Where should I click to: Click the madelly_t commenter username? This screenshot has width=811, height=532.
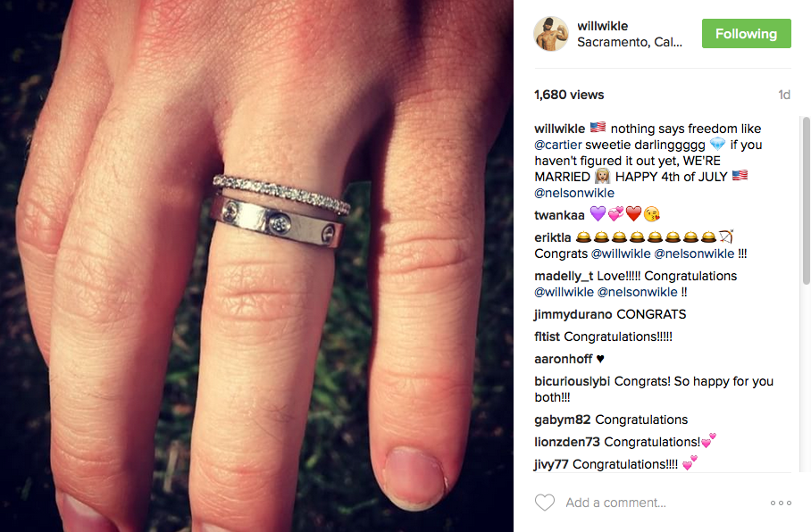point(564,276)
